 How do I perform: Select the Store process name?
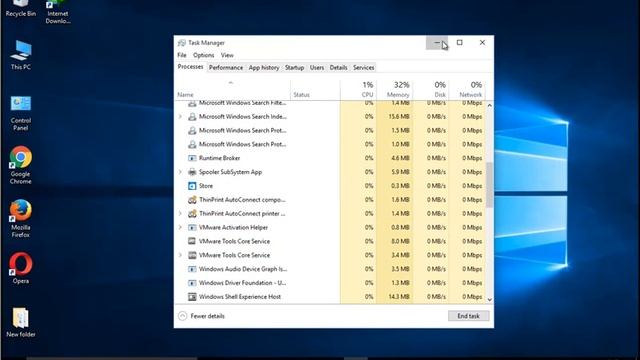click(x=206, y=186)
